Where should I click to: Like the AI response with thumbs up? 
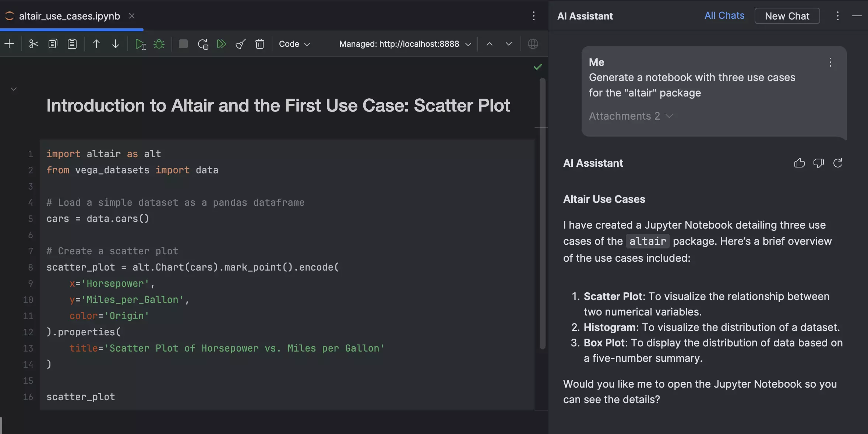coord(799,163)
